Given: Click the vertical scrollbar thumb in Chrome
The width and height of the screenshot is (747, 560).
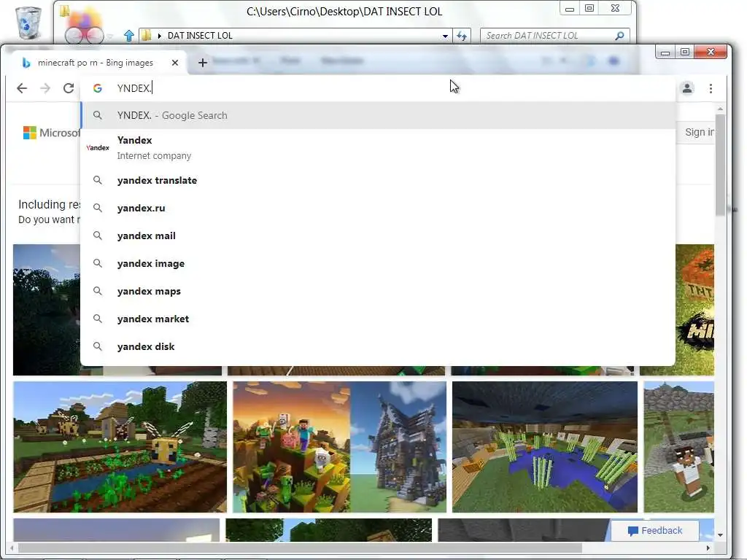Looking at the screenshot, I should [720, 164].
